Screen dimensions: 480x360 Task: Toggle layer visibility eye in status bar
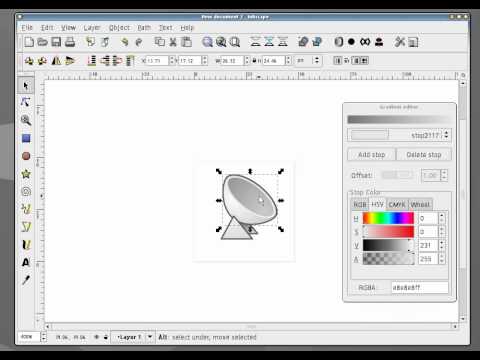click(96, 337)
